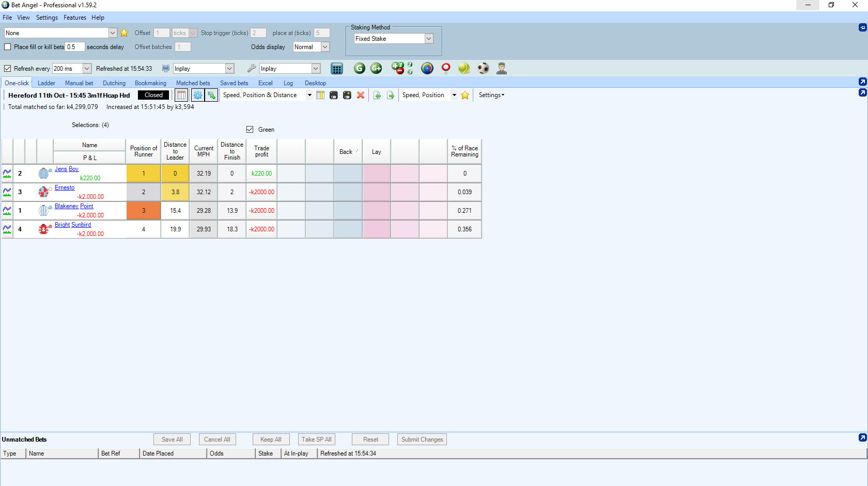Click the blue gear settings icon
Screen dimensions: 868x486
point(198,95)
